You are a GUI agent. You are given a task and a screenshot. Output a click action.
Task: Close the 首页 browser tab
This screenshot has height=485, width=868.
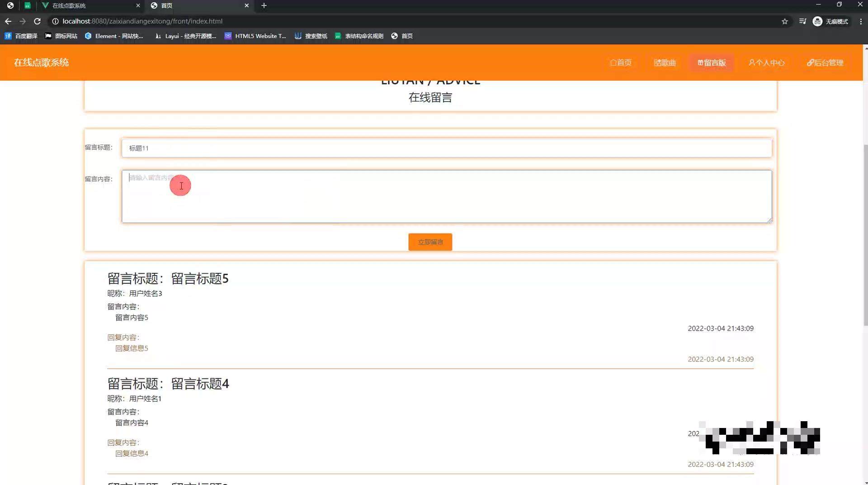246,5
